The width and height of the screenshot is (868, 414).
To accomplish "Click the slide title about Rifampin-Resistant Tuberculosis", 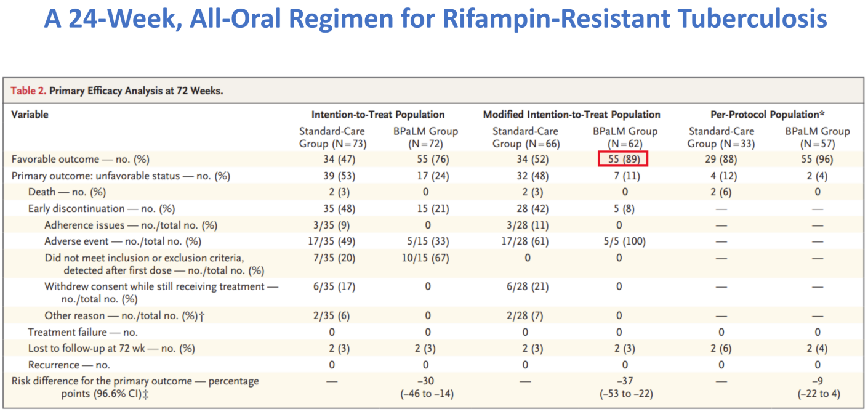I will click(x=435, y=20).
